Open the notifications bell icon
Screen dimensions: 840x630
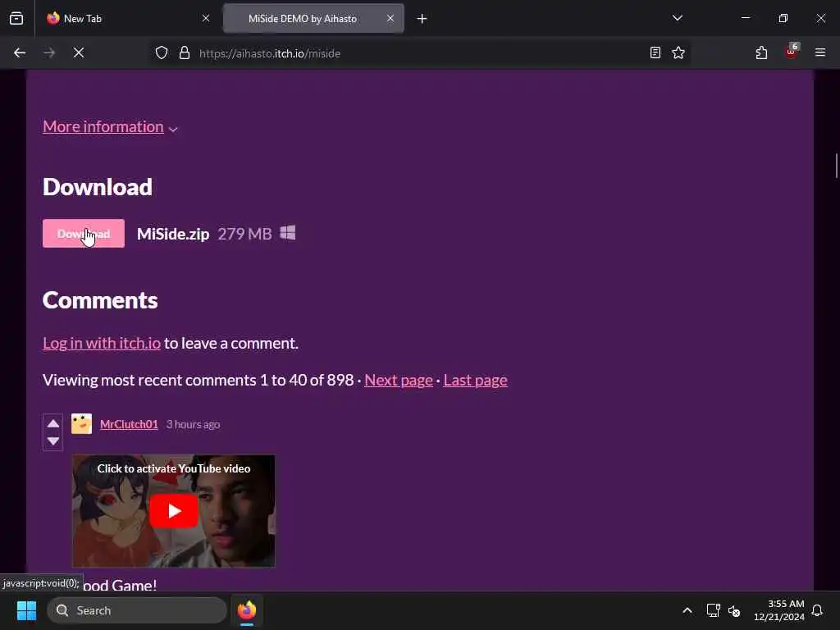coord(818,610)
